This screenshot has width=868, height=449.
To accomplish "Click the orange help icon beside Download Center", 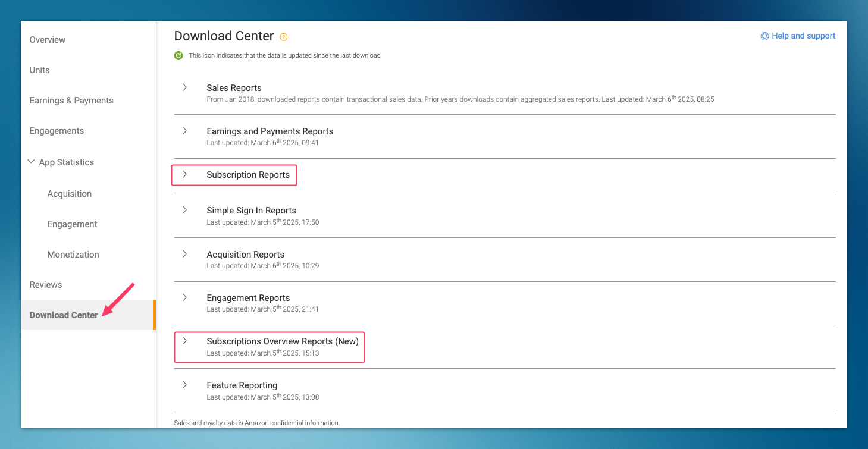I will (284, 37).
